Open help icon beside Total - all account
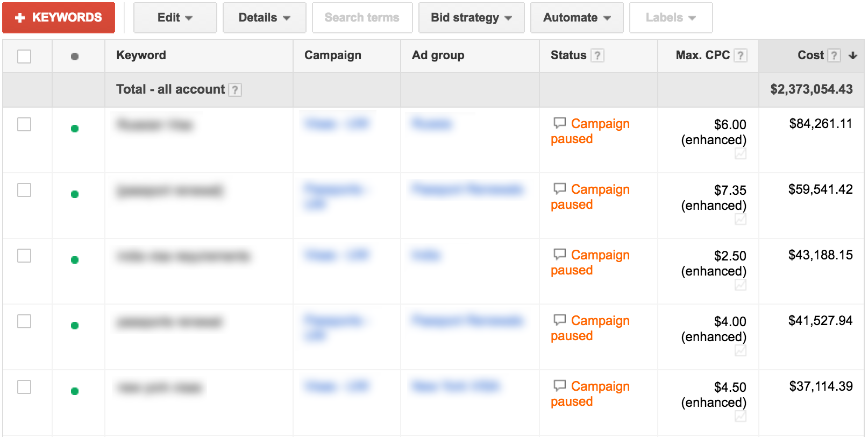Screen dimensions: 868x437 click(235, 90)
